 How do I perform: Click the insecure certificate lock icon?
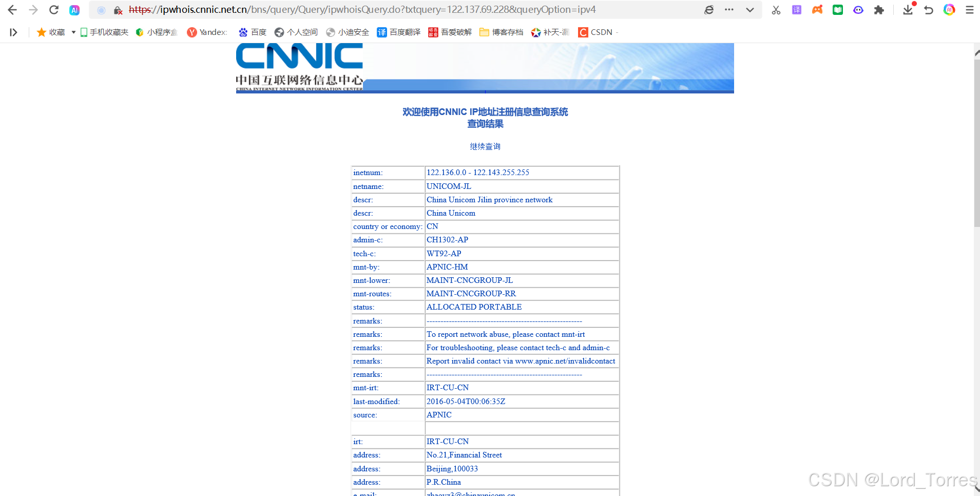(x=118, y=10)
